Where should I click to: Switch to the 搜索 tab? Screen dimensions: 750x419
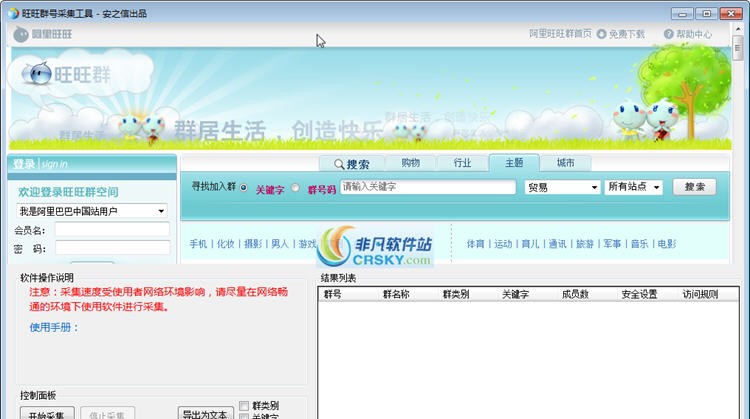[352, 164]
